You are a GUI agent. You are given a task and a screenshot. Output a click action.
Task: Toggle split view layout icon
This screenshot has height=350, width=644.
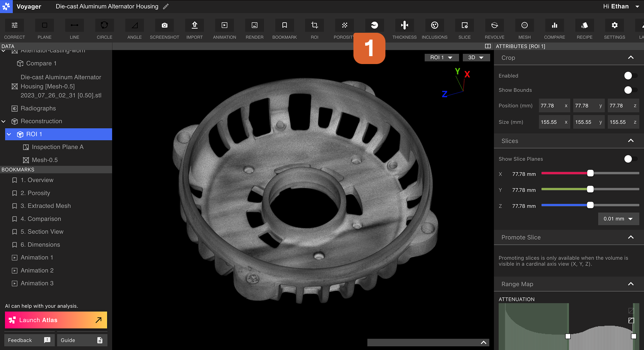point(488,46)
